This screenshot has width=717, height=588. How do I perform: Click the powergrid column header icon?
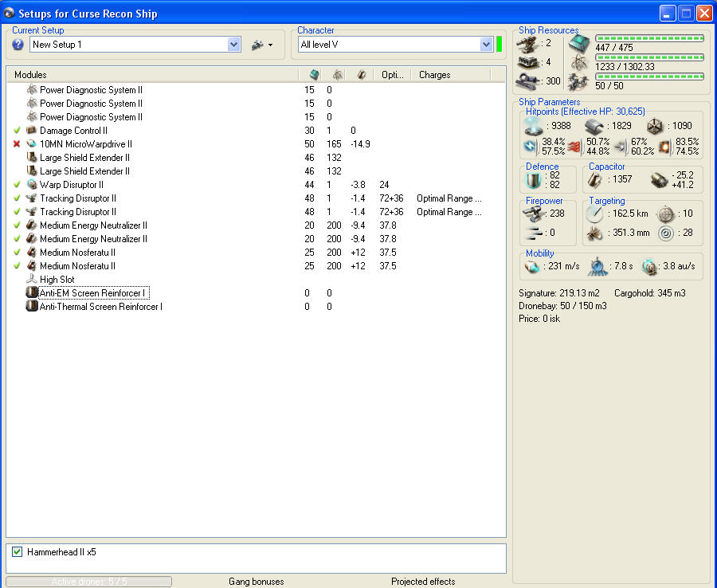point(338,75)
